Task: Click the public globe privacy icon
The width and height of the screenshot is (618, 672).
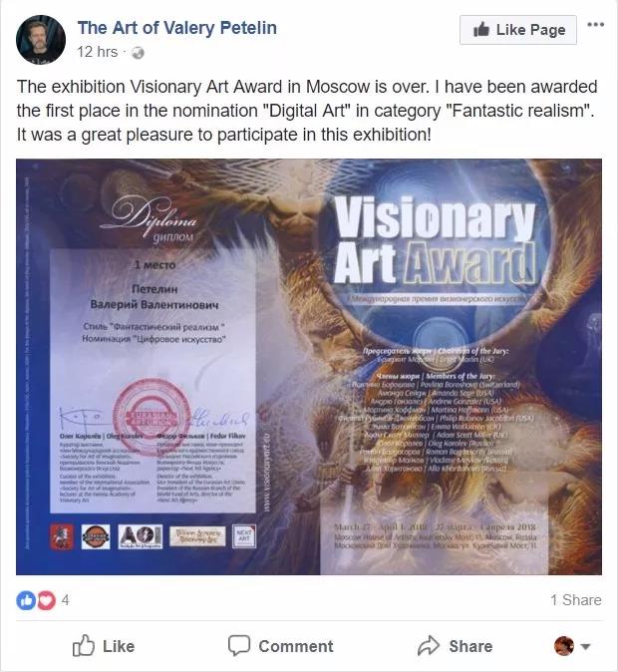Action: 138,53
